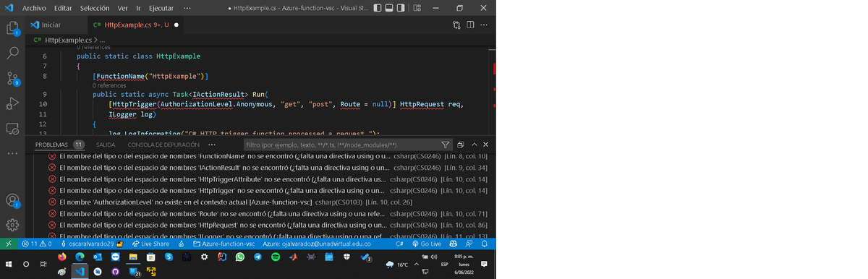This screenshot has width=868, height=279.
Task: Maximize the panel with chevron up
Action: [474, 145]
